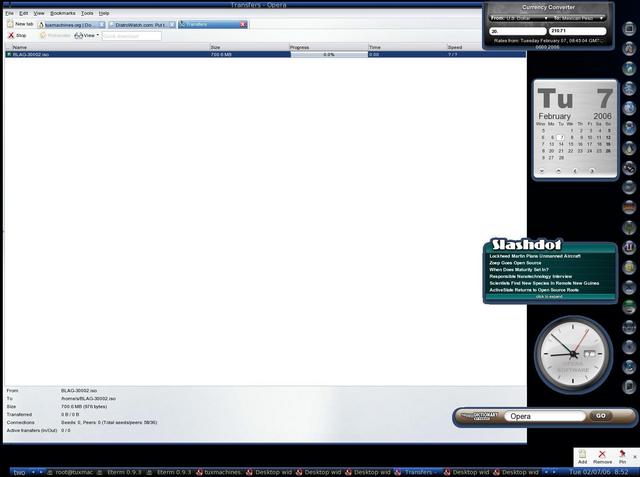Screen dimensions: 640x477
Task: Click the BLAG-30002.iso file status icon
Action: [x=9, y=54]
